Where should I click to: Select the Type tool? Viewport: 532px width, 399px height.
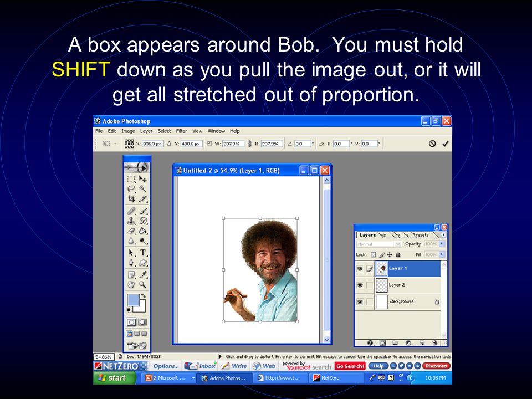[143, 253]
